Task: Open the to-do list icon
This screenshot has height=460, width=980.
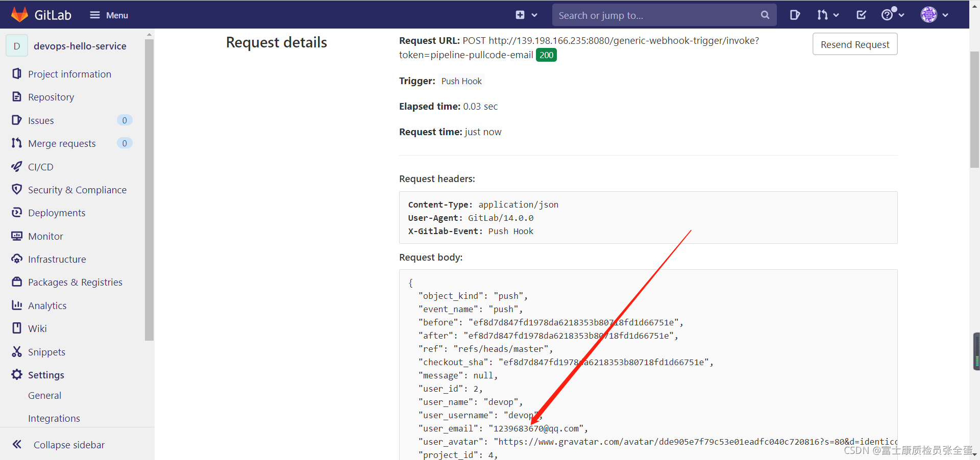Action: point(861,15)
